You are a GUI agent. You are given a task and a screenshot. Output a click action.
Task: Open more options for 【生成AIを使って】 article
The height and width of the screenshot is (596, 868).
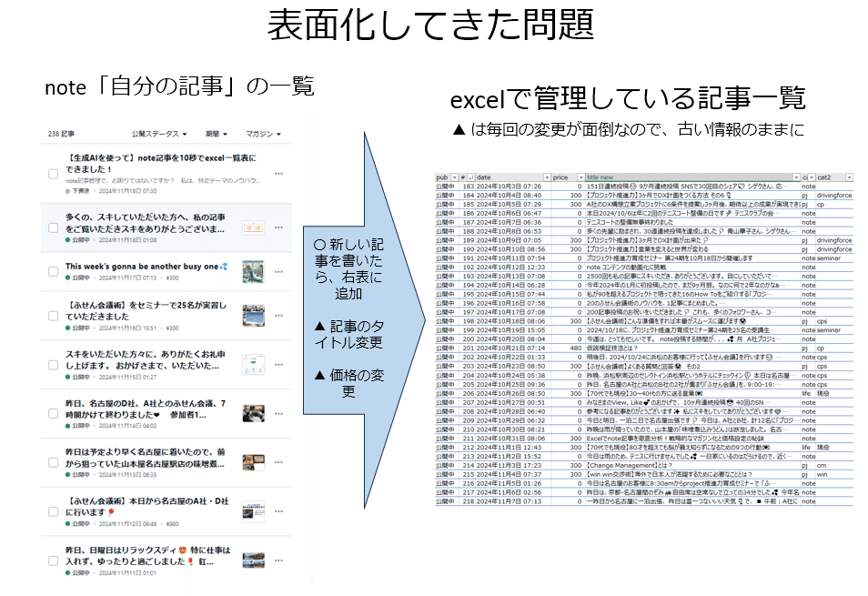(278, 174)
